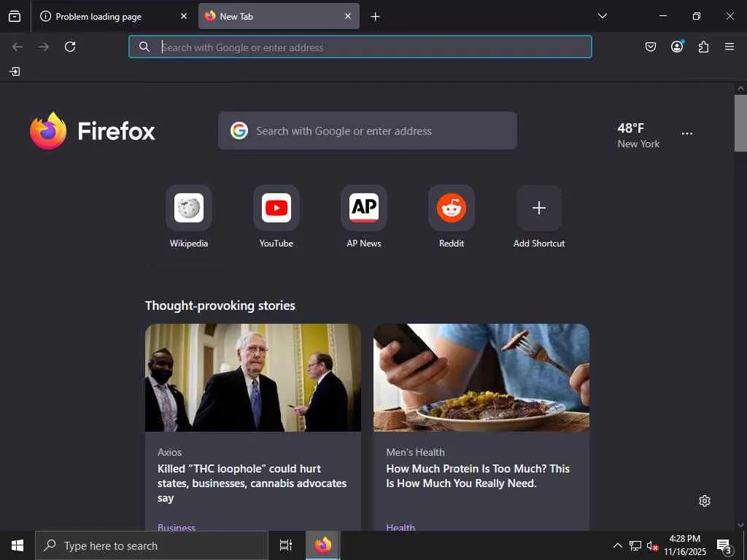Open Firefox View icon in tab bar
The image size is (747, 560).
[x=15, y=16]
